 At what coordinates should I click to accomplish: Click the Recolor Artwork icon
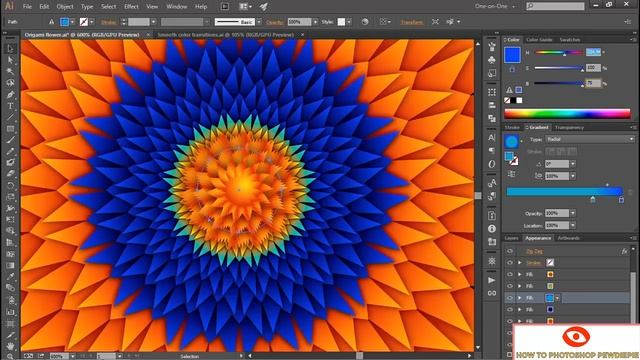(365, 22)
